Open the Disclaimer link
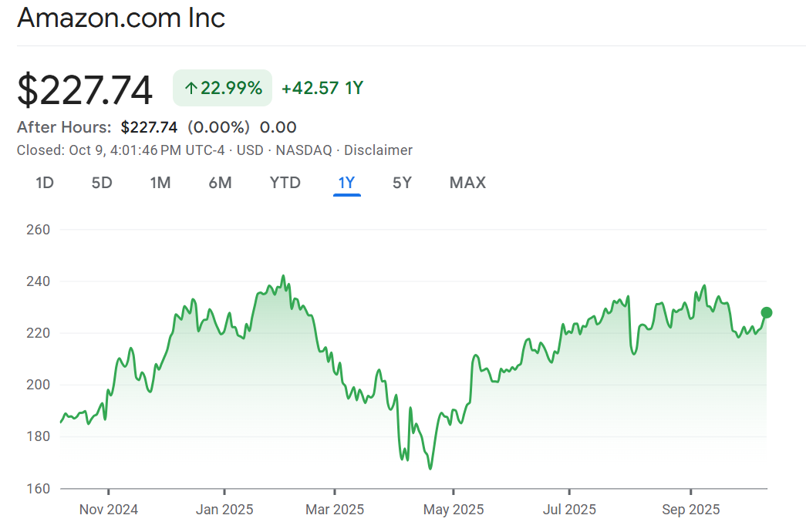Viewport: 806px width, 532px height. pyautogui.click(x=378, y=150)
